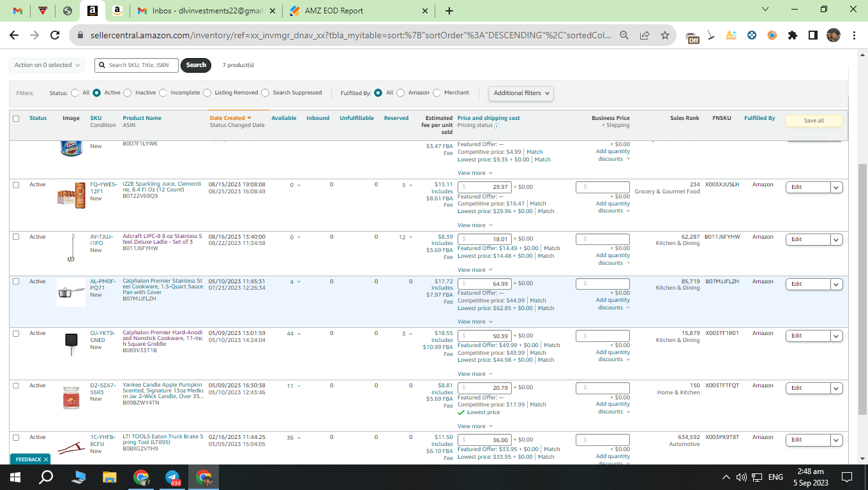Open the Chrome three-dot menu
Image resolution: width=868 pixels, height=490 pixels.
click(854, 36)
